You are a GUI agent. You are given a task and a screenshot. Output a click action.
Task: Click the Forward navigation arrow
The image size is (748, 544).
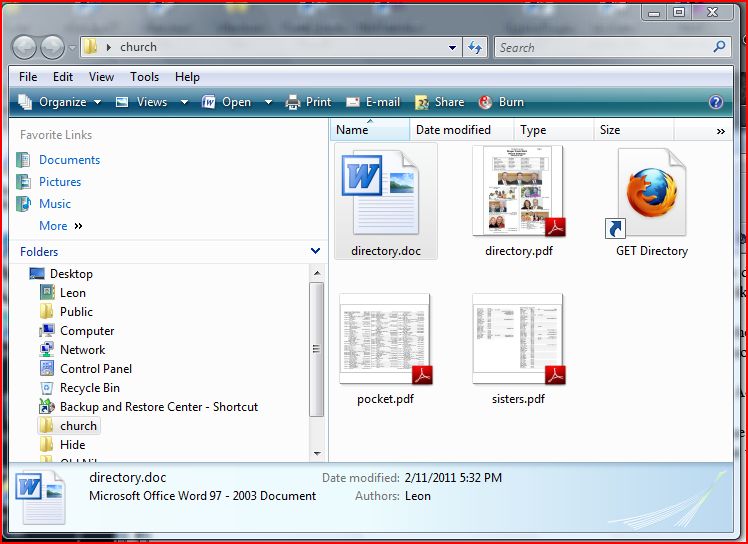(52, 47)
